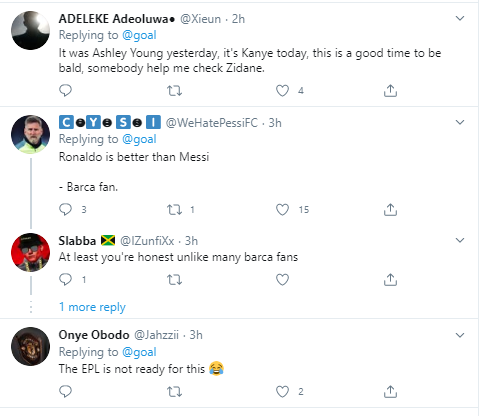Like Slabba's 'At least you're honest' tweet
Screen dimensions: 482x416
[282, 279]
